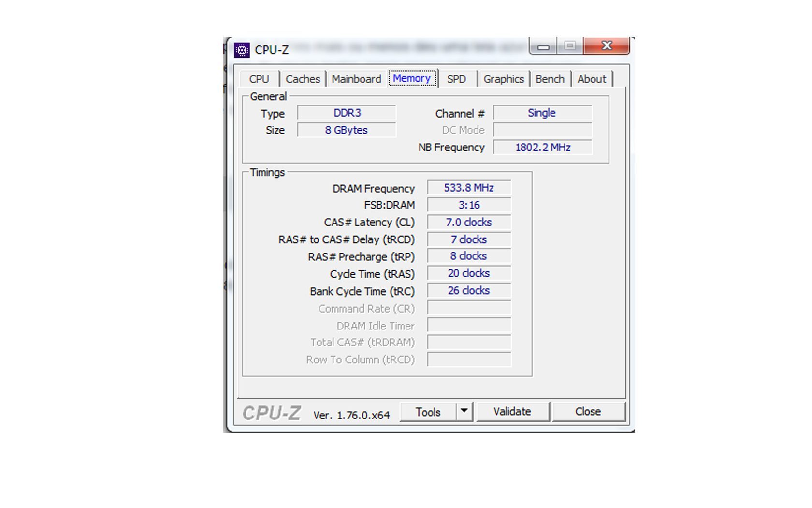This screenshot has height=508, width=812.
Task: Minimize the CPU-Z window
Action: pyautogui.click(x=543, y=46)
